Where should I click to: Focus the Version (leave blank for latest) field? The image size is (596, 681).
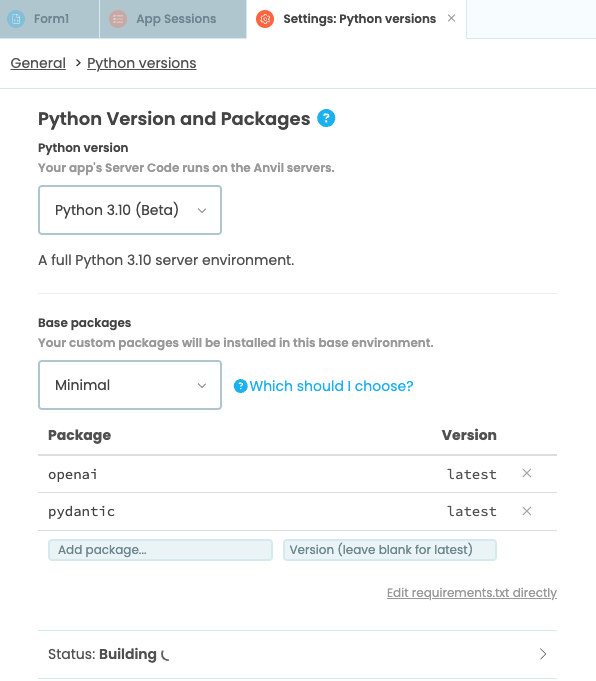pos(390,550)
